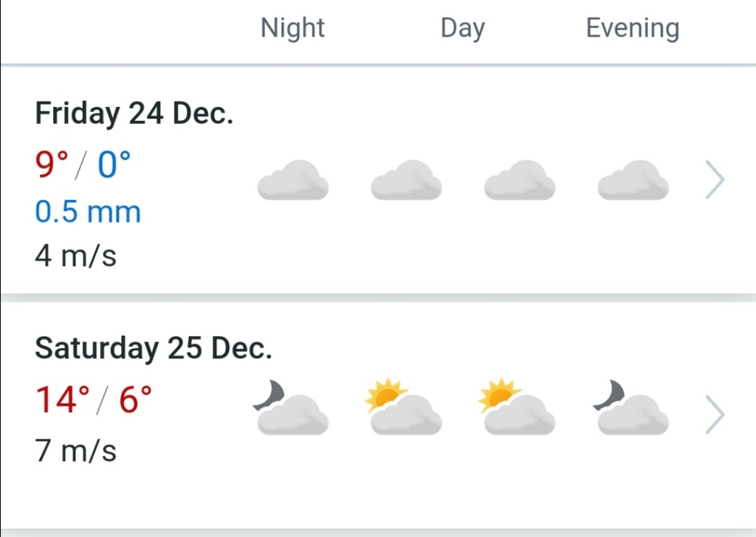Click Saturday's left sun-and-cloud icon
The width and height of the screenshot is (756, 537).
[x=404, y=408]
